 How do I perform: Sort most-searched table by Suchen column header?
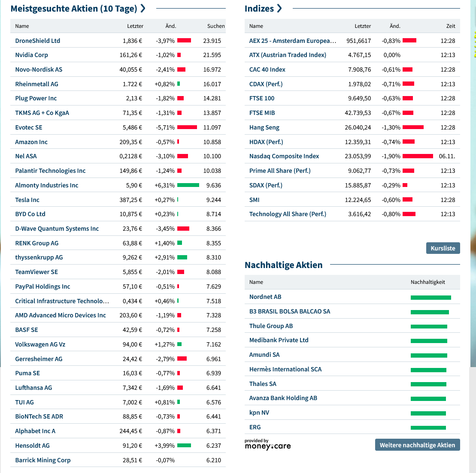pos(216,26)
